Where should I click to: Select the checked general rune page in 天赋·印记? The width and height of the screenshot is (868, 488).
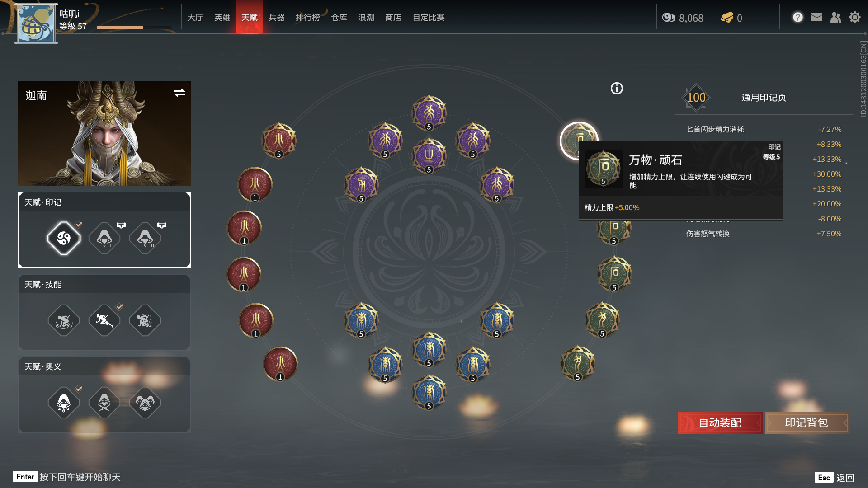coord(64,238)
